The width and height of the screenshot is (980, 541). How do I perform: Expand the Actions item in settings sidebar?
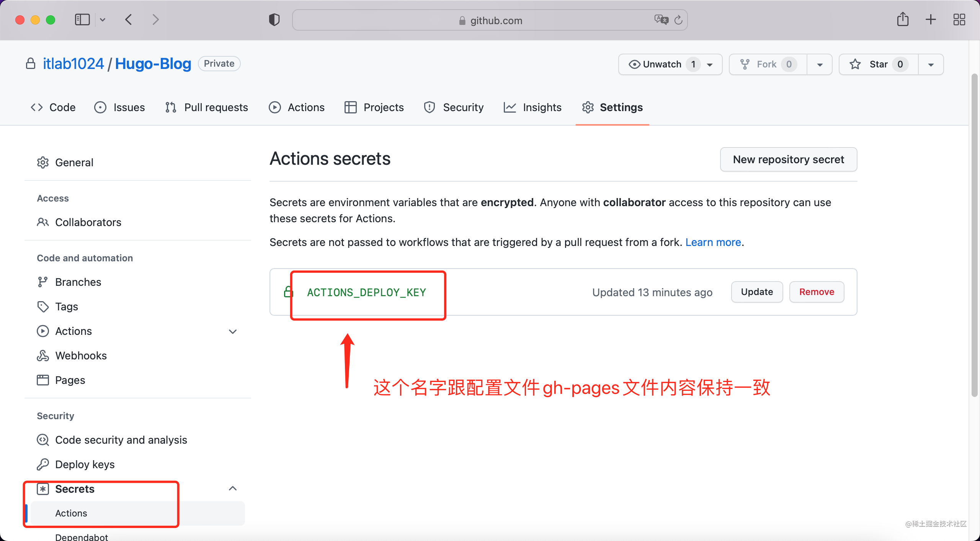(232, 331)
